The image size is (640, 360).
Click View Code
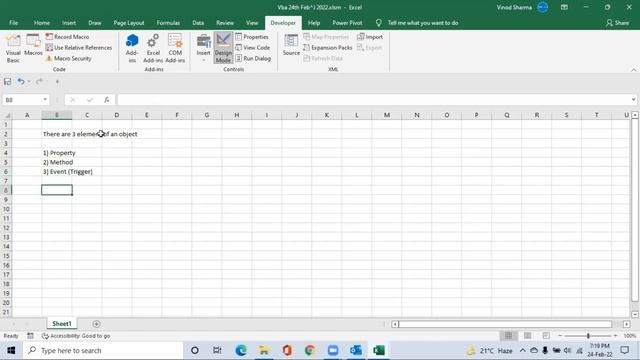tap(253, 48)
